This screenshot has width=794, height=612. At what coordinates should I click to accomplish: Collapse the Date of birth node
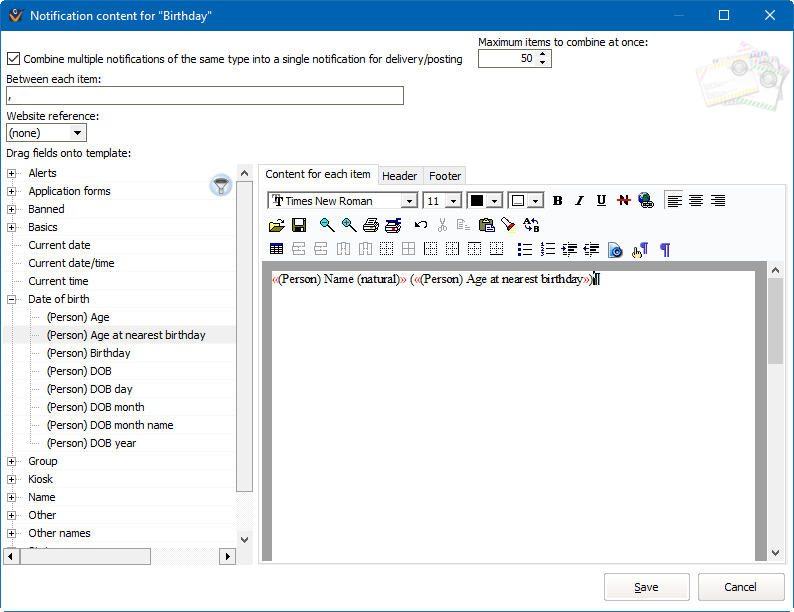pyautogui.click(x=13, y=299)
